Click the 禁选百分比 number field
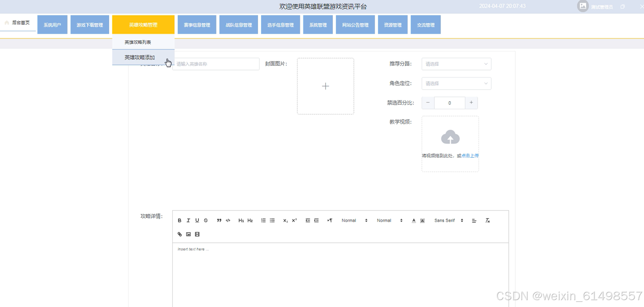644x307 pixels. pos(449,103)
